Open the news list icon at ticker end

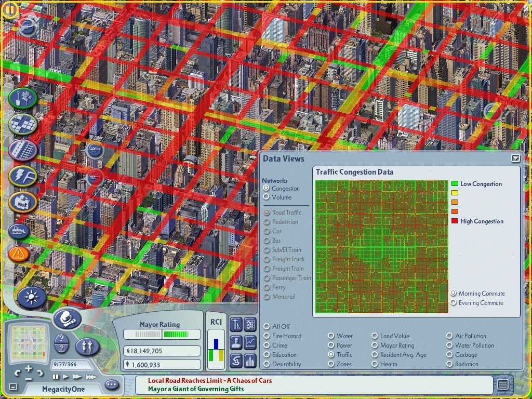pyautogui.click(x=503, y=384)
